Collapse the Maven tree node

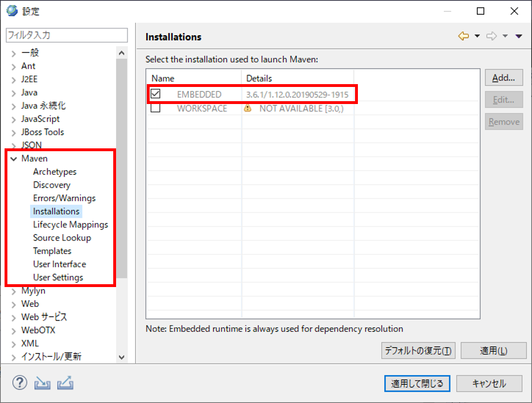click(x=14, y=159)
